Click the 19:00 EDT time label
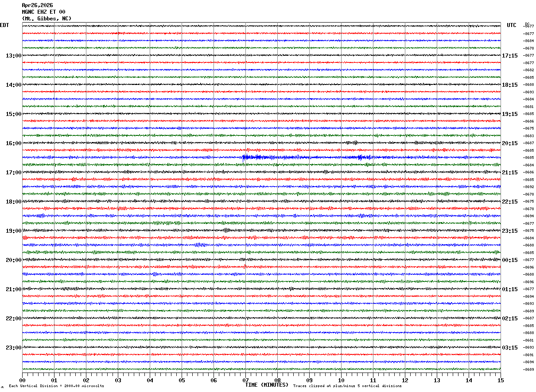This screenshot has width=536, height=392. [14, 231]
